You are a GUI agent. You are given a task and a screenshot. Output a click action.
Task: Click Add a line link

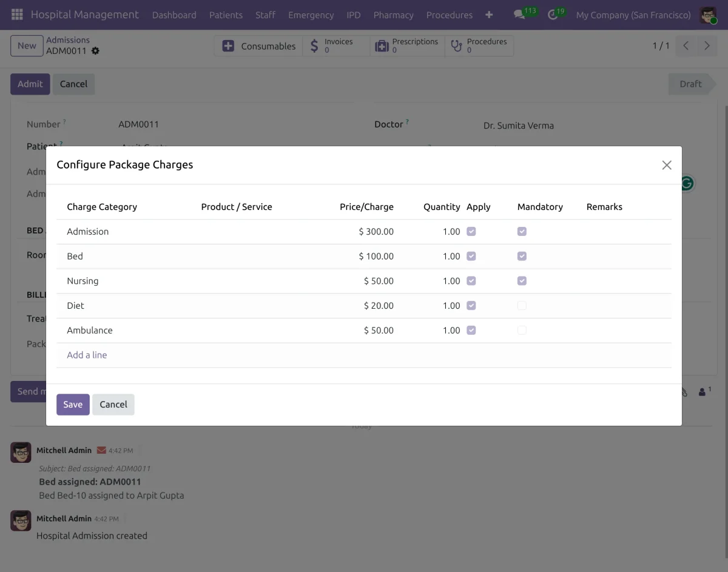[87, 355]
